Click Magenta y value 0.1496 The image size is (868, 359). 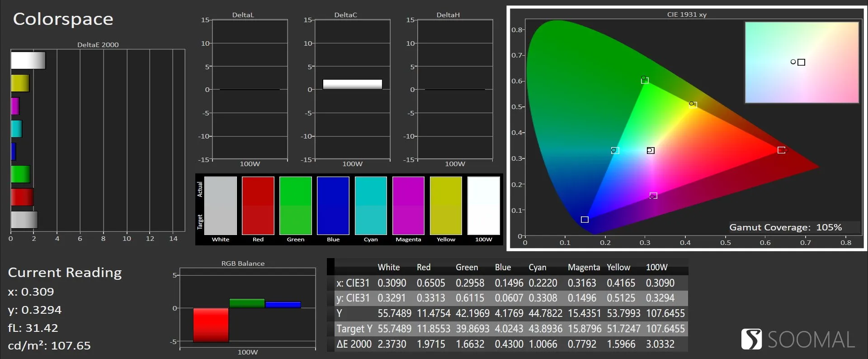click(x=582, y=298)
